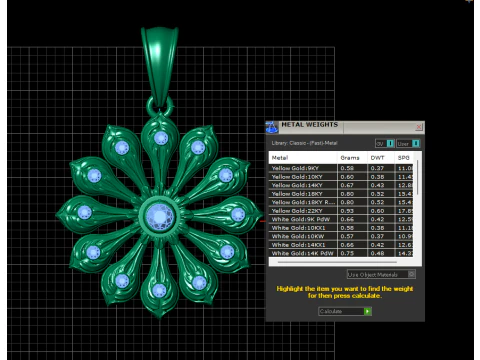Image resolution: width=480 pixels, height=360 pixels.
Task: Select the Yellow Gold:10KY row
Action: [x=341, y=177]
